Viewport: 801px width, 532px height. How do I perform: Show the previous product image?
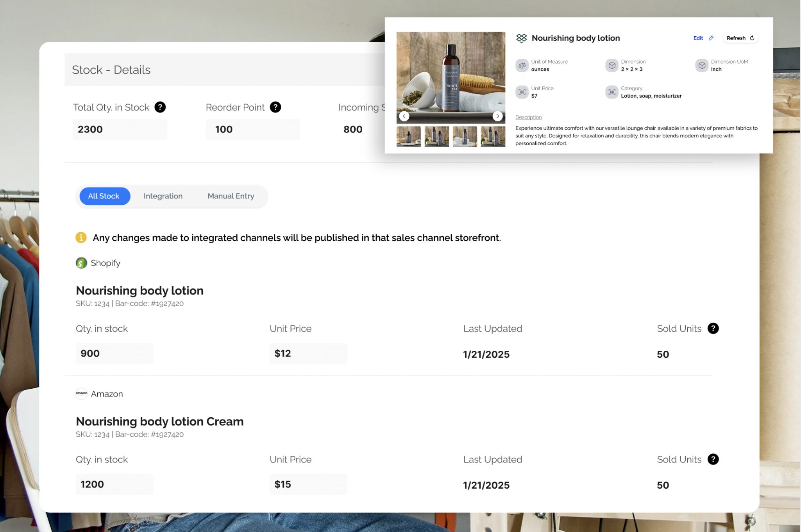point(404,116)
